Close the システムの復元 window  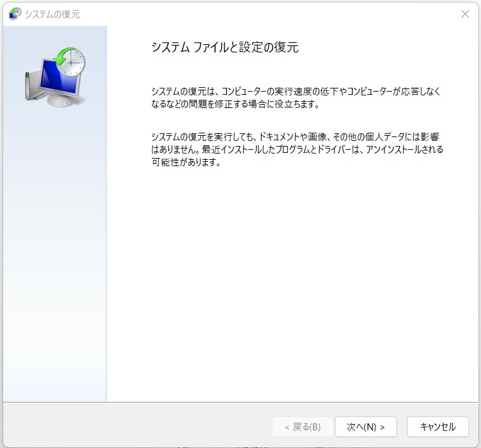coord(465,14)
